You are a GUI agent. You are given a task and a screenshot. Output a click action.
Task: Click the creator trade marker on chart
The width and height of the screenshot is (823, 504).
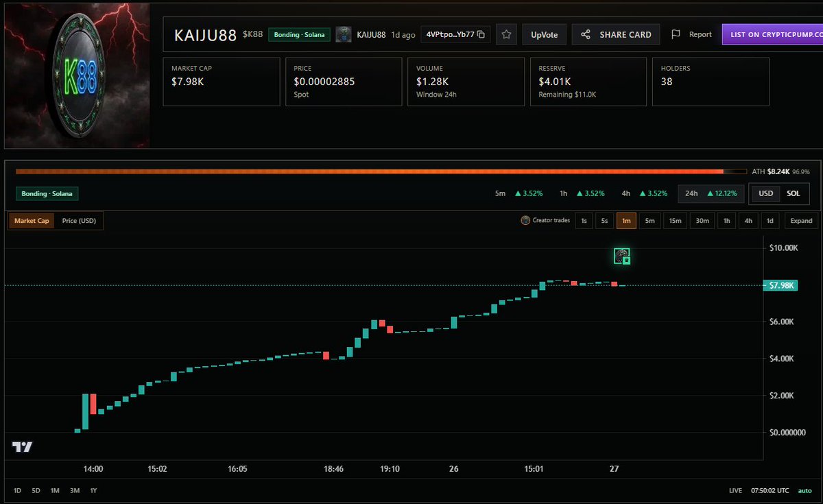point(621,256)
